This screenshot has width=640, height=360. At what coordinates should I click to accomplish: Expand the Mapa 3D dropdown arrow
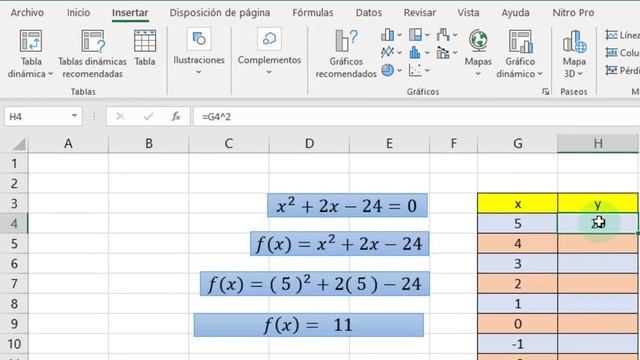pyautogui.click(x=580, y=74)
